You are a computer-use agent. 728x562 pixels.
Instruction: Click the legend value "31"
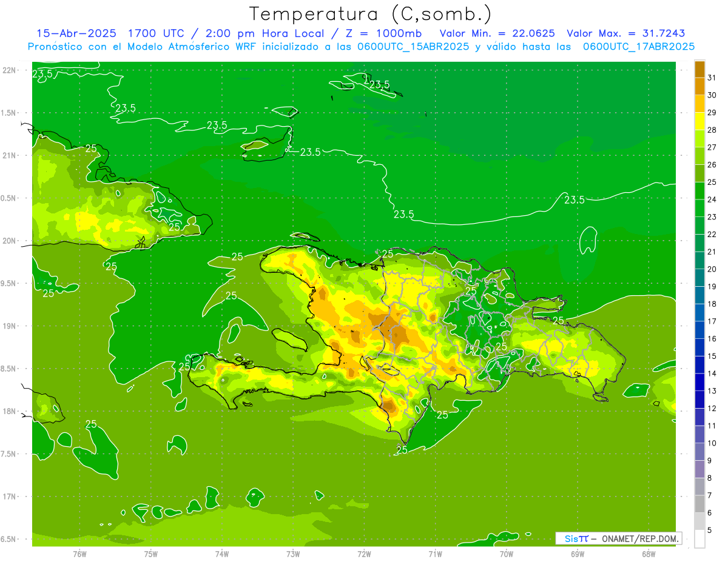(712, 78)
